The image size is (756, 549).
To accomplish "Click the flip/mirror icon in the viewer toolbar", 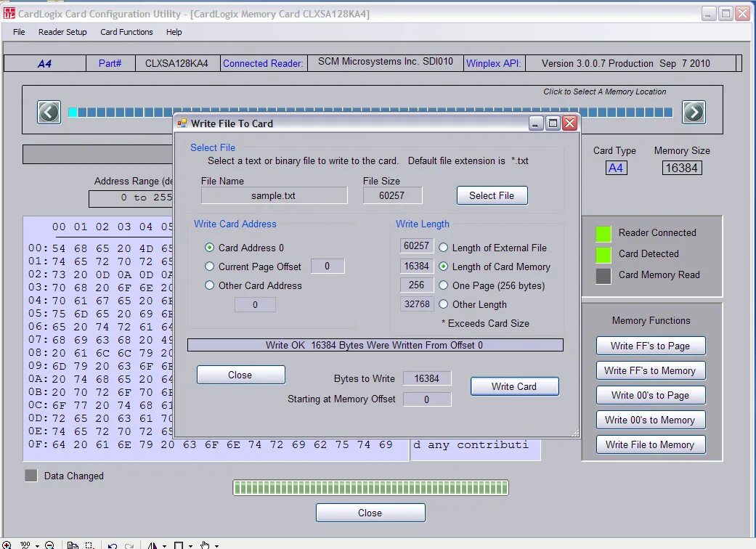I will (153, 545).
